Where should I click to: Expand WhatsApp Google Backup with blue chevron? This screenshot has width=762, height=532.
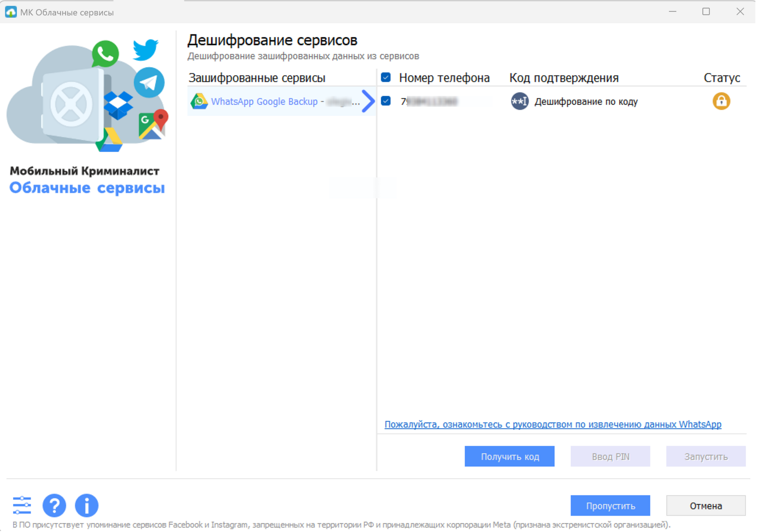pos(368,101)
